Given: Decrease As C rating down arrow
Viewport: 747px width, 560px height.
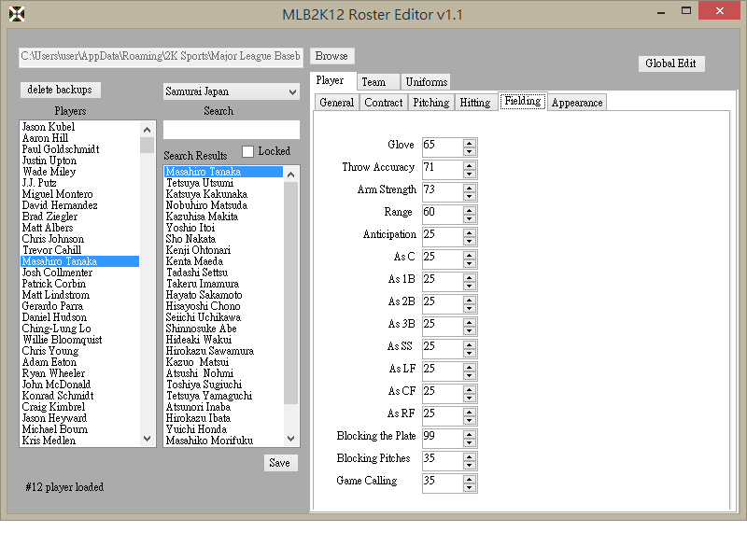Looking at the screenshot, I should point(470,263).
